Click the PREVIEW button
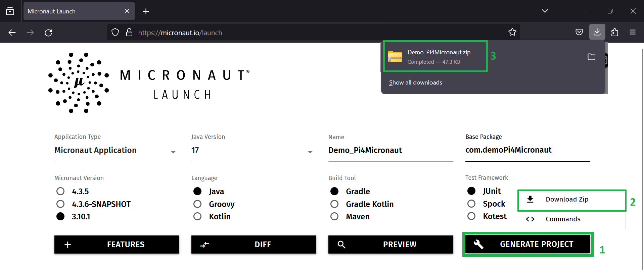The image size is (644, 270). pyautogui.click(x=391, y=245)
